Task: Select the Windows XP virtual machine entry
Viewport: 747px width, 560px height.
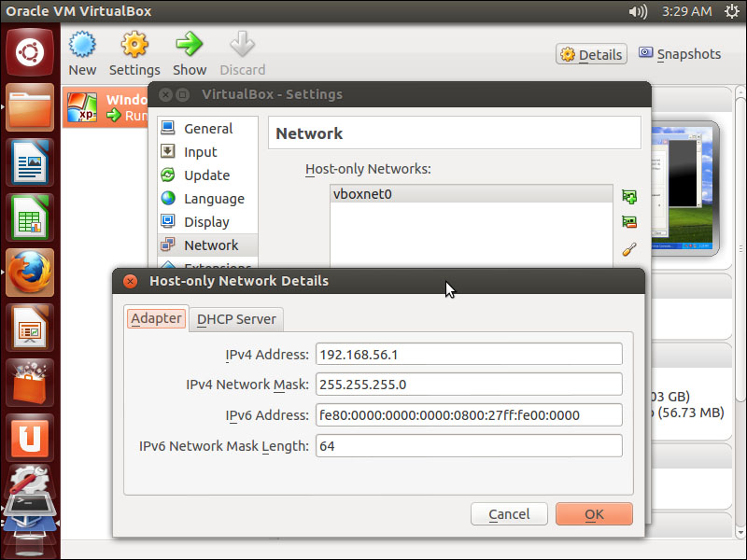Action: coord(106,107)
